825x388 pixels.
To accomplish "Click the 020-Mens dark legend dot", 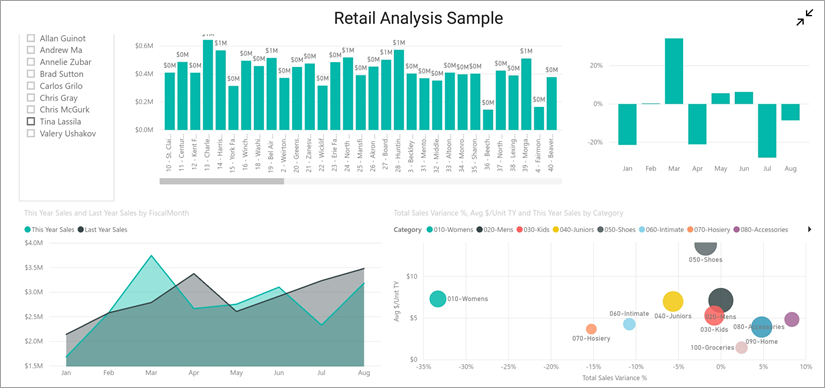I will tap(479, 230).
